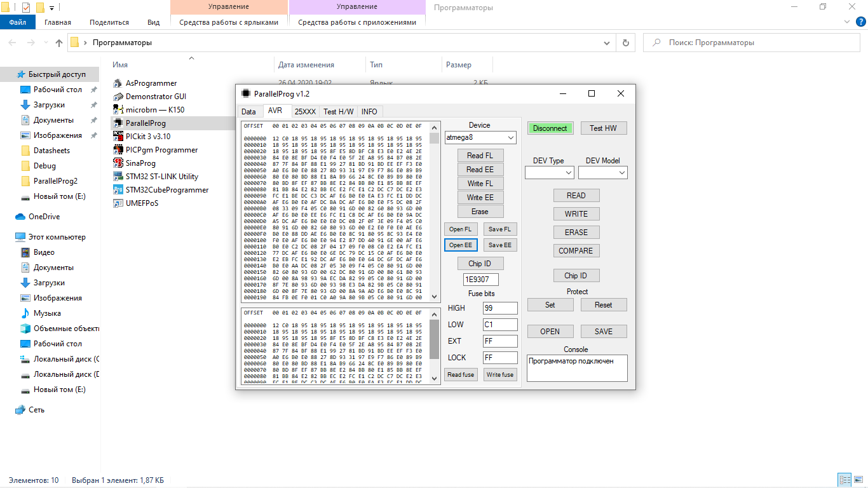Open the Поделиться ribbon tab

click(x=109, y=22)
